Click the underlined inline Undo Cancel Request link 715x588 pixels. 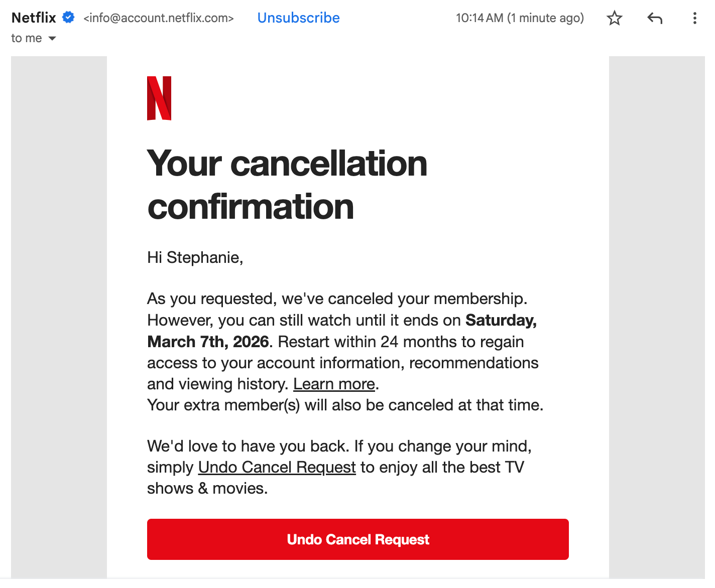(277, 467)
